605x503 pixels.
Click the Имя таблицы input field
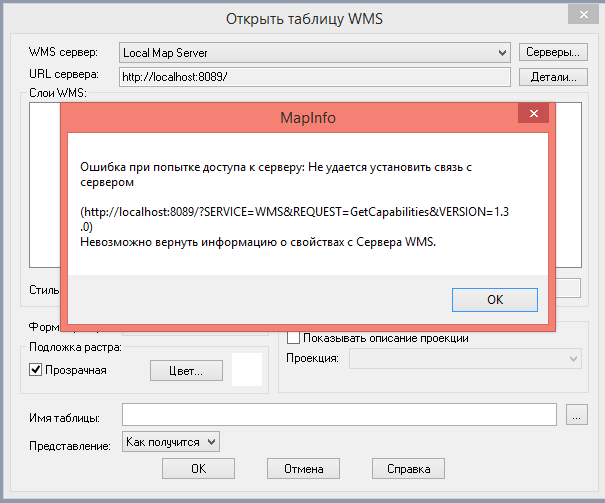tap(340, 415)
